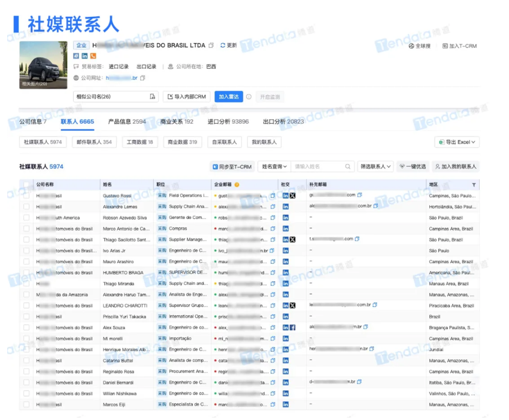Copy Henrique Morales' supplementary email

click(x=372, y=349)
